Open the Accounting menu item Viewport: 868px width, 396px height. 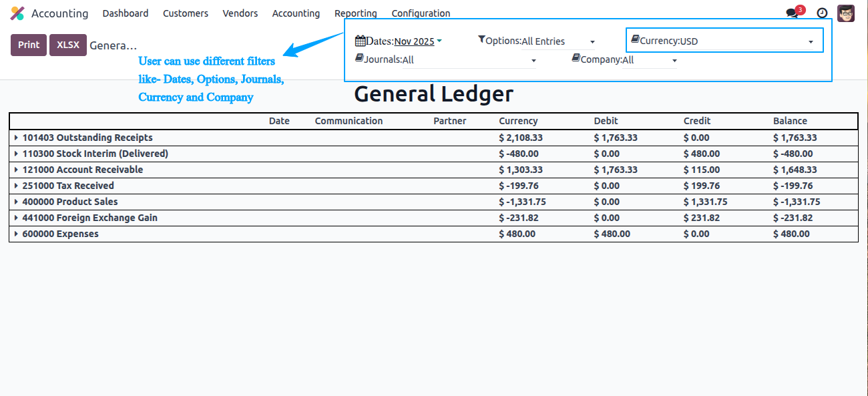[296, 13]
